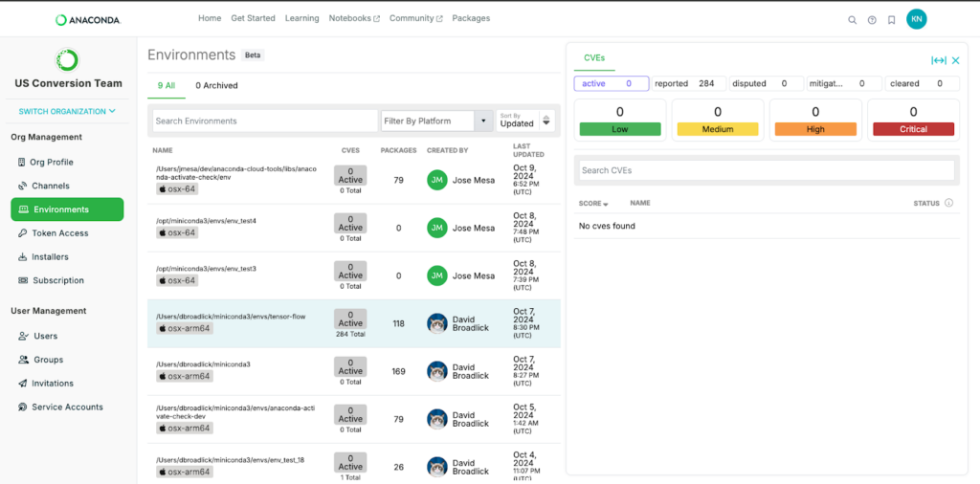980x484 pixels.
Task: Switch to the 0 Archived tab
Action: point(216,85)
